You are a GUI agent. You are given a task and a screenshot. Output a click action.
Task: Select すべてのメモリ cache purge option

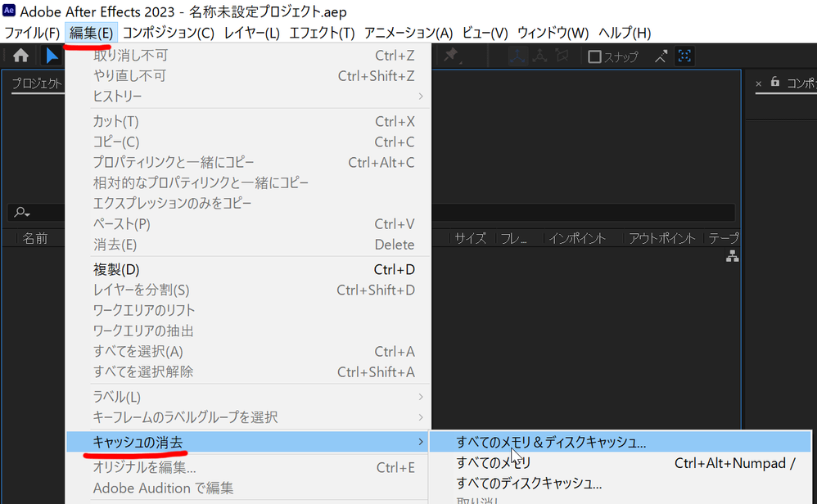pos(620,462)
